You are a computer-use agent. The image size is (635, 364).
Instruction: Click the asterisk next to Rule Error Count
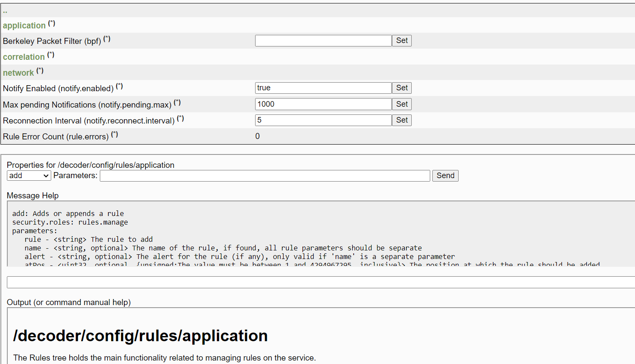click(114, 134)
